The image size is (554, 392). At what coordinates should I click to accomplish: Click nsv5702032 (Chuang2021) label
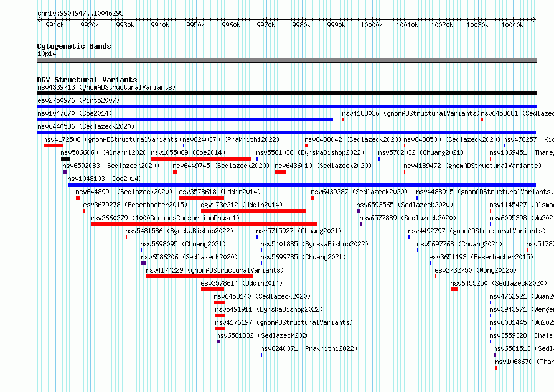(421, 152)
